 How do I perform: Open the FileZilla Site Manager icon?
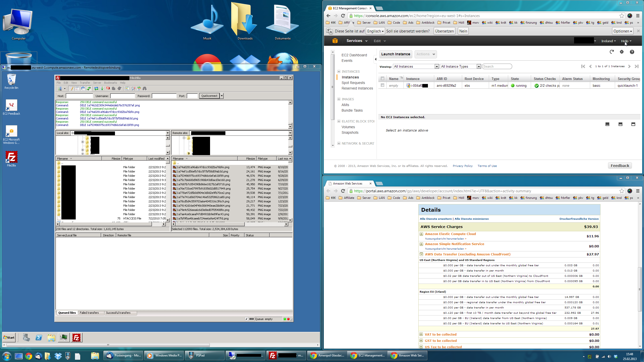tap(60, 88)
